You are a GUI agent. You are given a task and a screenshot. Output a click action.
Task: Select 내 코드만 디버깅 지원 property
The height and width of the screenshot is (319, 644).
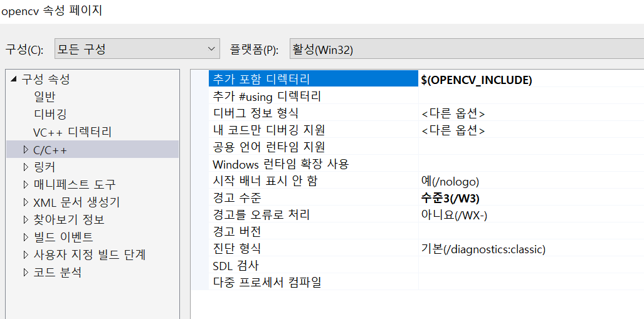click(314, 130)
